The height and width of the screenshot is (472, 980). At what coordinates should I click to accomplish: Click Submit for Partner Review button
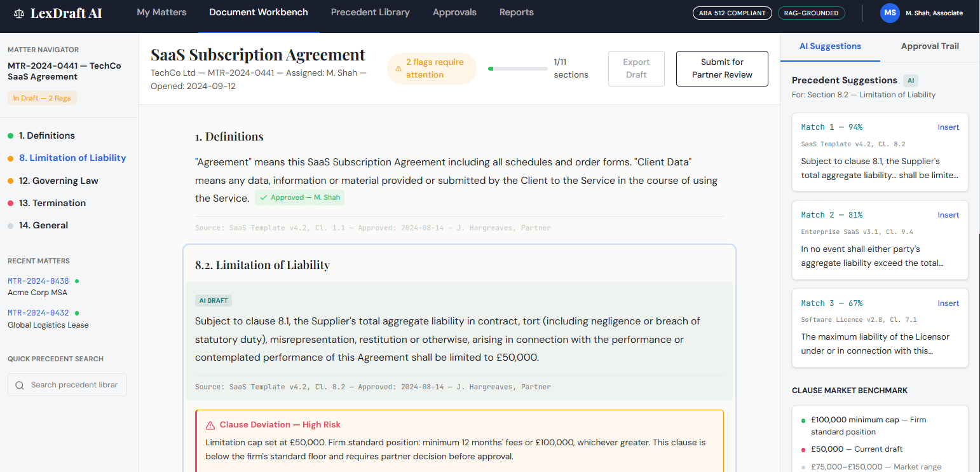pos(722,69)
